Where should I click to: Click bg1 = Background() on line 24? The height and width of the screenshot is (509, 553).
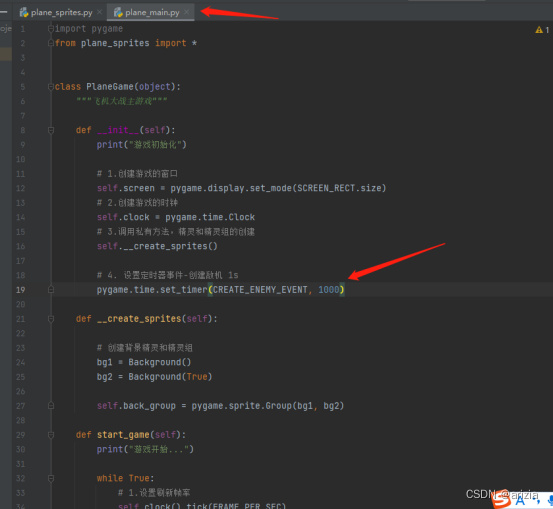pyautogui.click(x=144, y=362)
